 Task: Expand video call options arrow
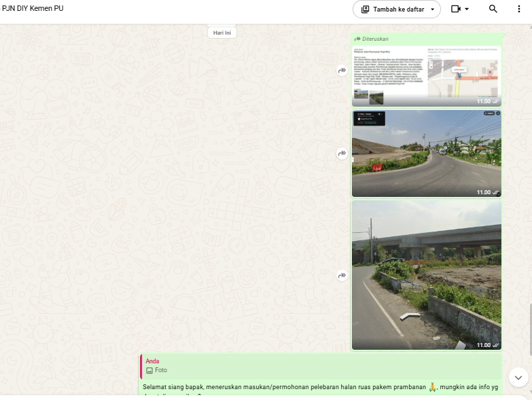pos(467,9)
